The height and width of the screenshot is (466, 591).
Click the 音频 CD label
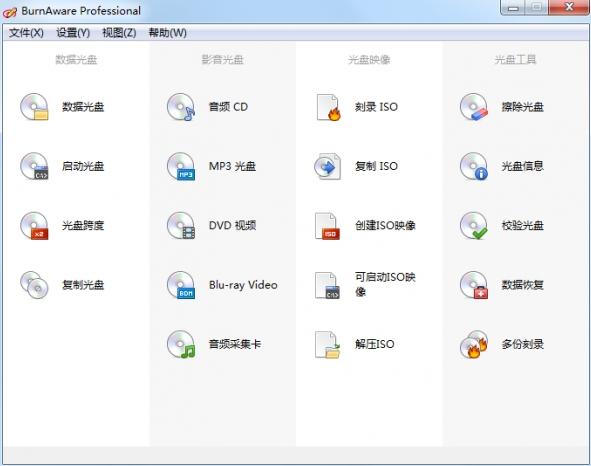point(228,107)
